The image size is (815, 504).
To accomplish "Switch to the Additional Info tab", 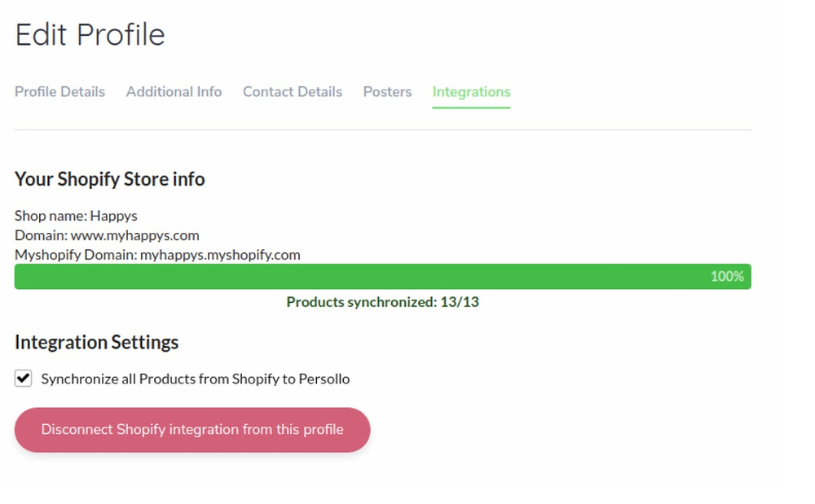I will [174, 92].
